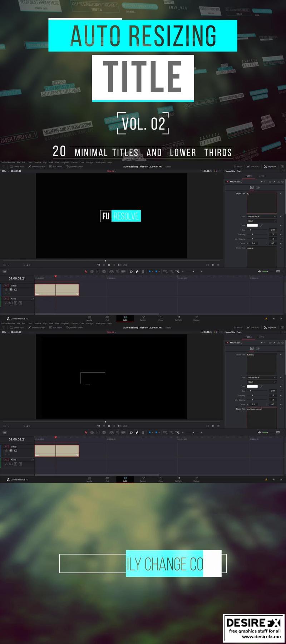Click the color eyedropper in FU RESOLVE window
The width and height of the screenshot is (286, 644).
point(261,225)
